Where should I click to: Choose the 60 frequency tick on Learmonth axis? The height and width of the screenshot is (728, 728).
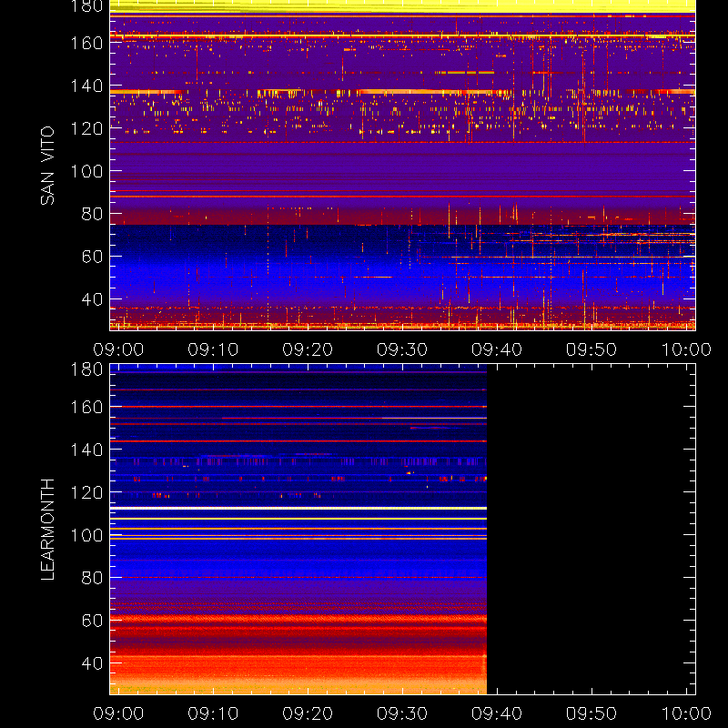pyautogui.click(x=93, y=621)
